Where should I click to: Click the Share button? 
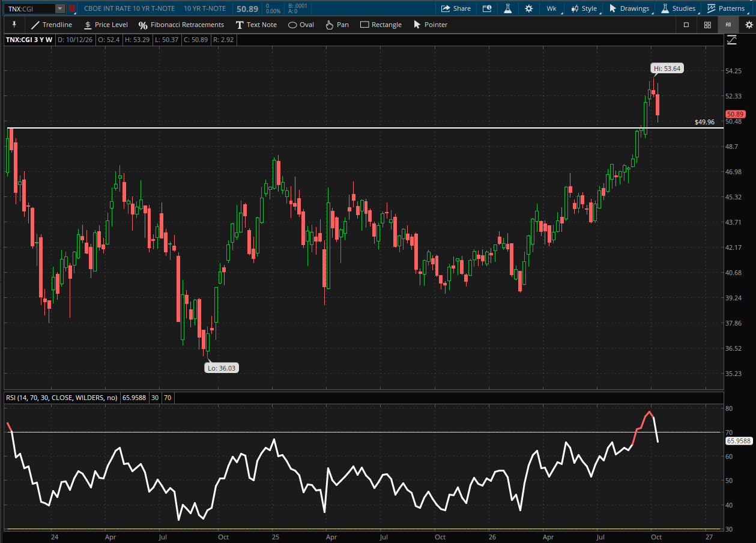coord(456,8)
